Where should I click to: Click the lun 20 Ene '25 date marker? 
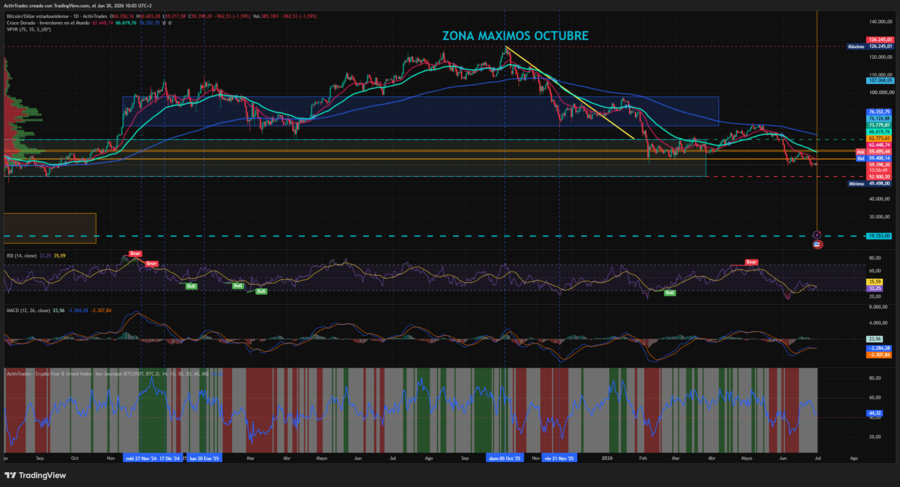(x=204, y=458)
